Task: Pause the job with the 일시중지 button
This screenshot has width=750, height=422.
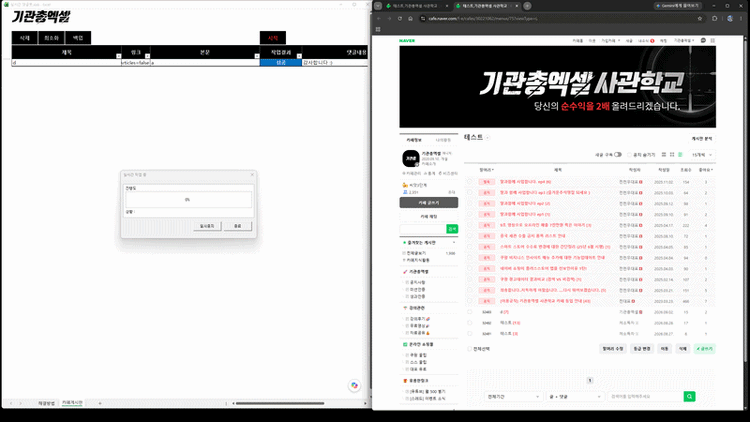Action: (207, 226)
